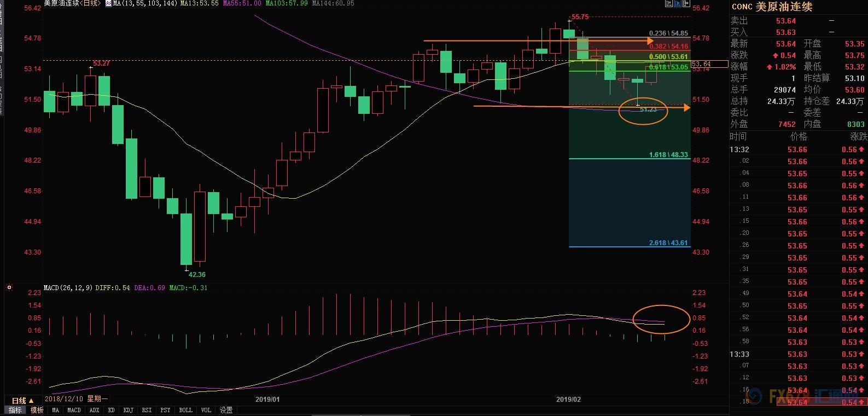Click the 2.618 \ 43.61 Fibonacci level label

(668, 243)
